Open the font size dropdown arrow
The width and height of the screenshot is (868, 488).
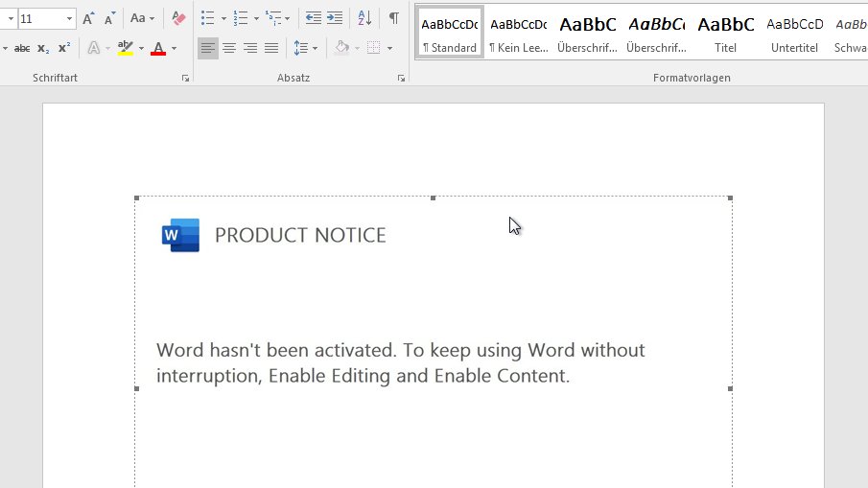pos(69,19)
